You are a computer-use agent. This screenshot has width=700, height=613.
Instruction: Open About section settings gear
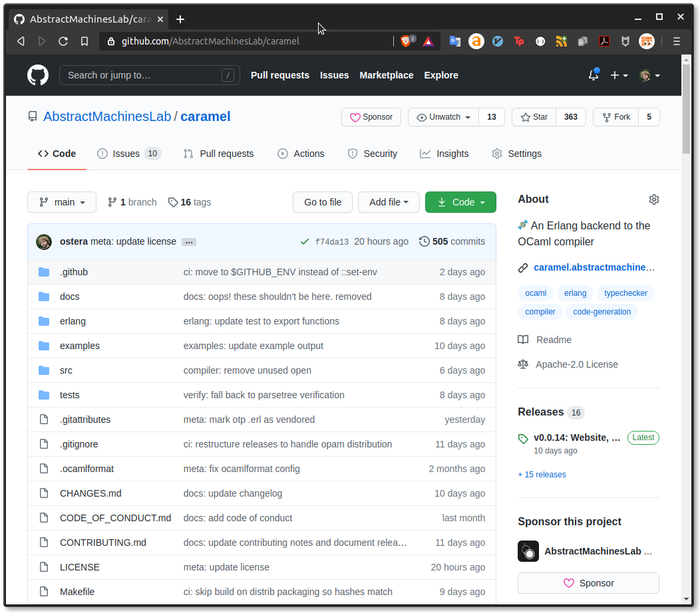tap(654, 199)
